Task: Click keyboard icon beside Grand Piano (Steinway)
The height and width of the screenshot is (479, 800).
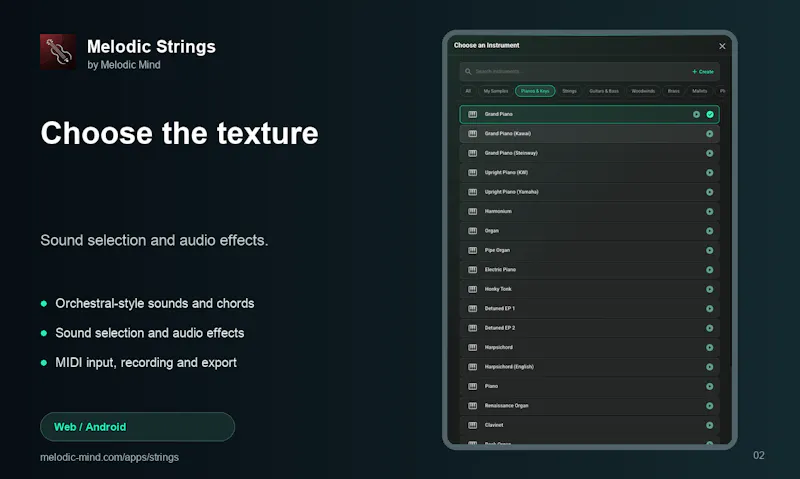Action: coord(472,153)
